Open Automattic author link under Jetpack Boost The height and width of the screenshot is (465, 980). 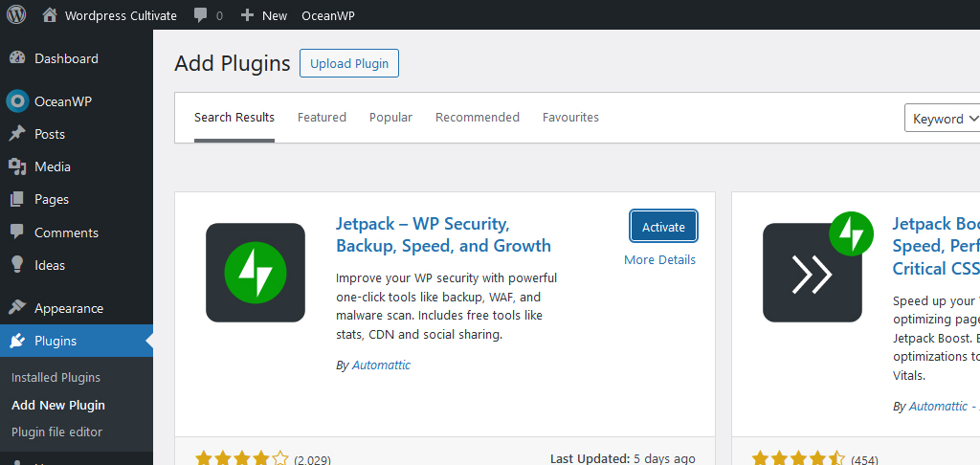(x=938, y=407)
